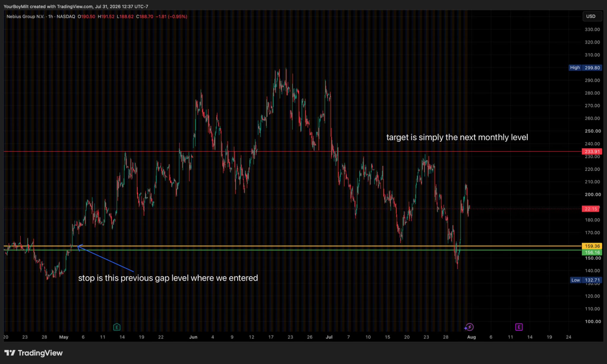Click the Nebius Group N.V. symbol title
The height and width of the screenshot is (364, 607).
click(x=25, y=17)
